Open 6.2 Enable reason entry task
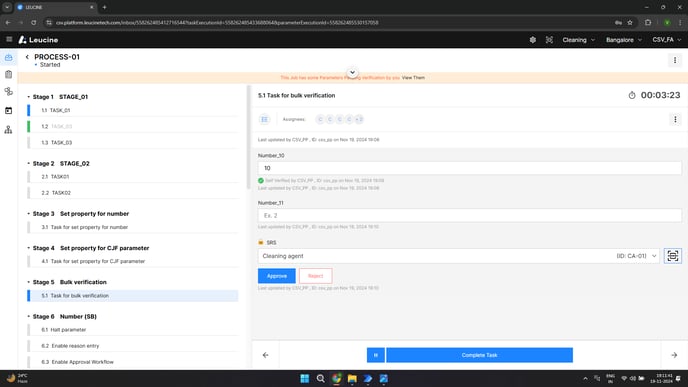Viewport: 688px width, 387px height. [x=133, y=346]
